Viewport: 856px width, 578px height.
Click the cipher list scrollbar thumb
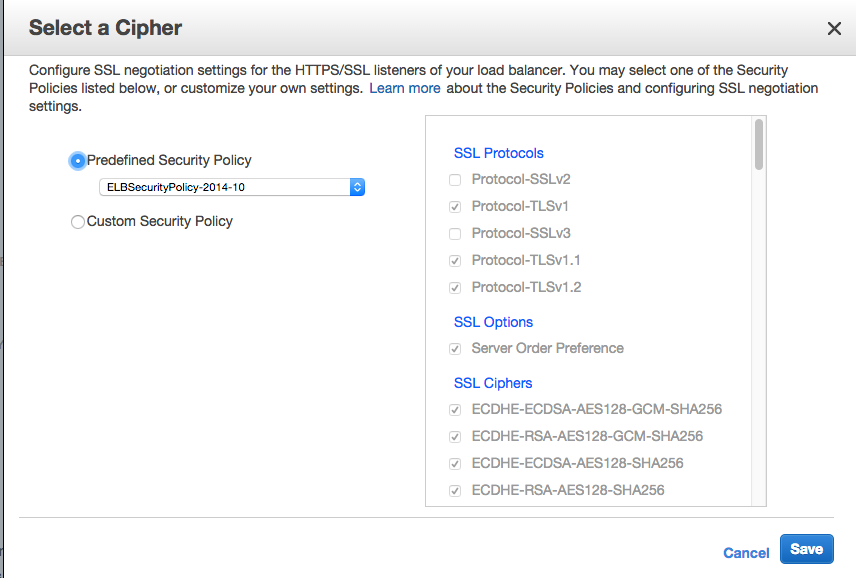click(x=759, y=145)
